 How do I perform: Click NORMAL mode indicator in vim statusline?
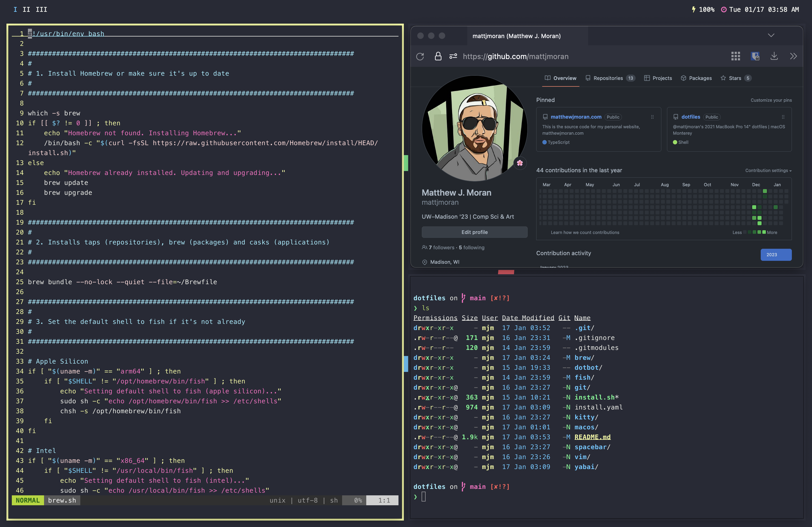tap(28, 500)
